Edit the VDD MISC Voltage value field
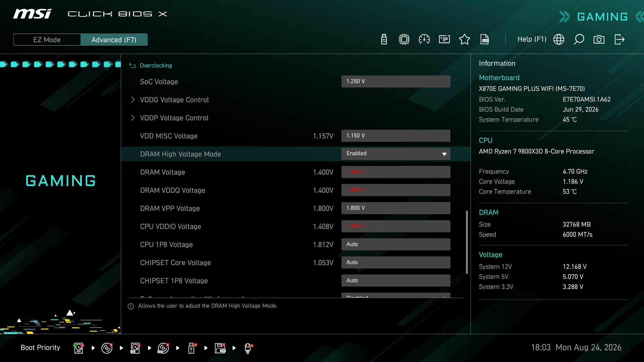644x362 pixels. click(396, 136)
